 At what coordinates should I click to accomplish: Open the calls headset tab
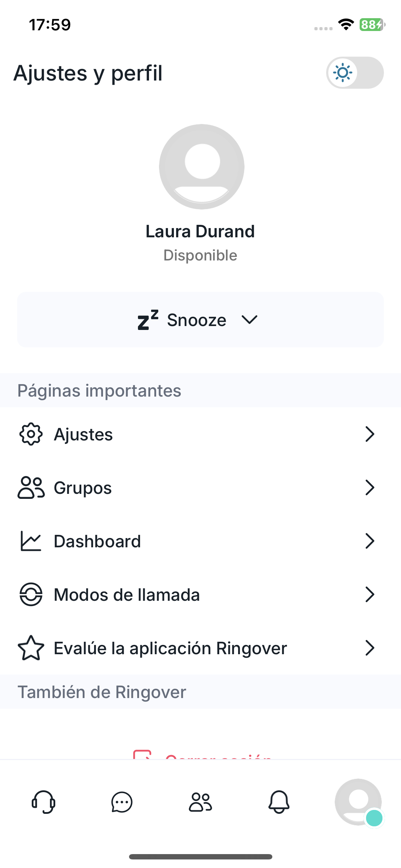coord(43,802)
